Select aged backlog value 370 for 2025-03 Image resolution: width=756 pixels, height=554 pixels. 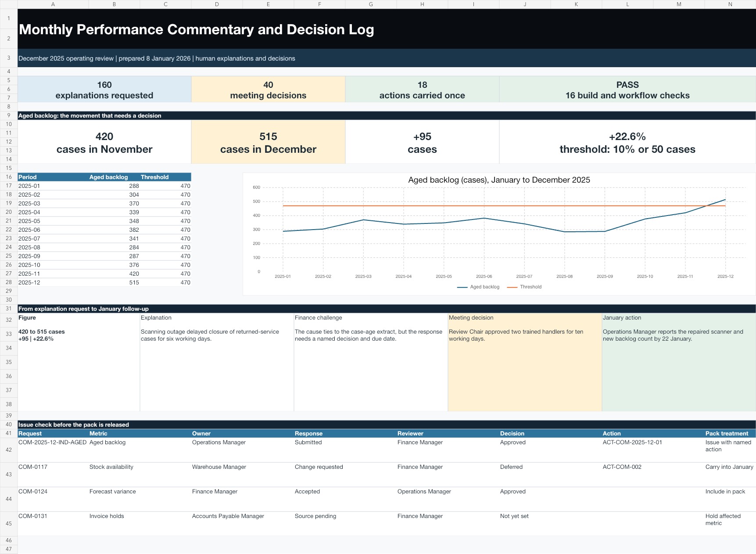coord(114,203)
